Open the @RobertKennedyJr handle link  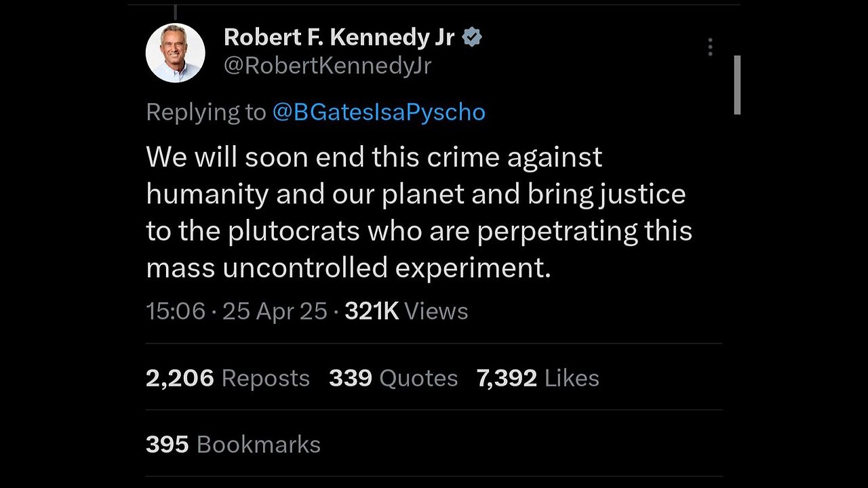click(x=327, y=66)
